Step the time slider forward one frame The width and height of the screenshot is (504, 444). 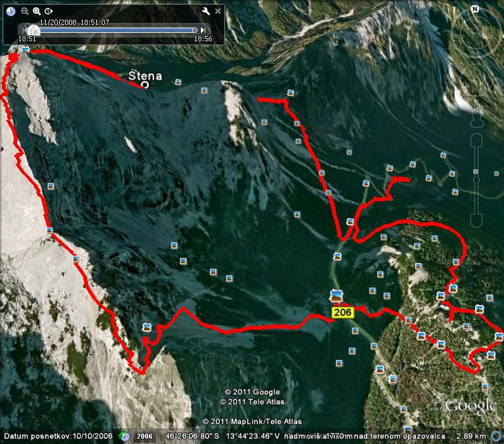pos(203,30)
